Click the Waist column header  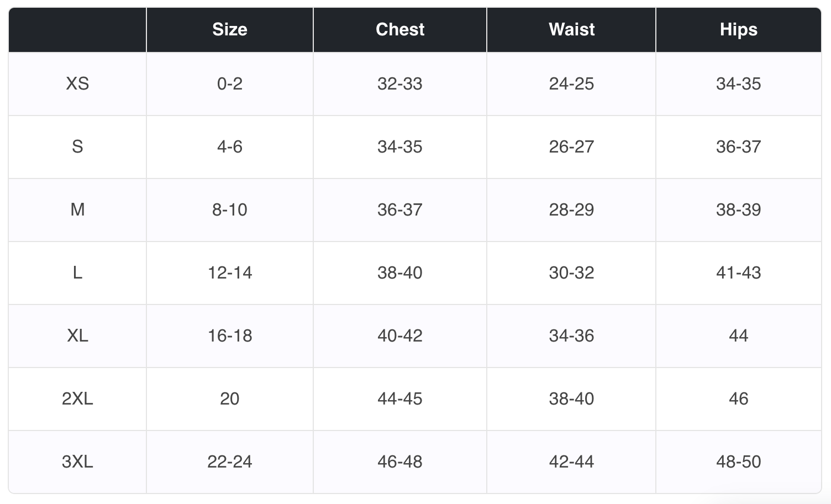tap(571, 30)
